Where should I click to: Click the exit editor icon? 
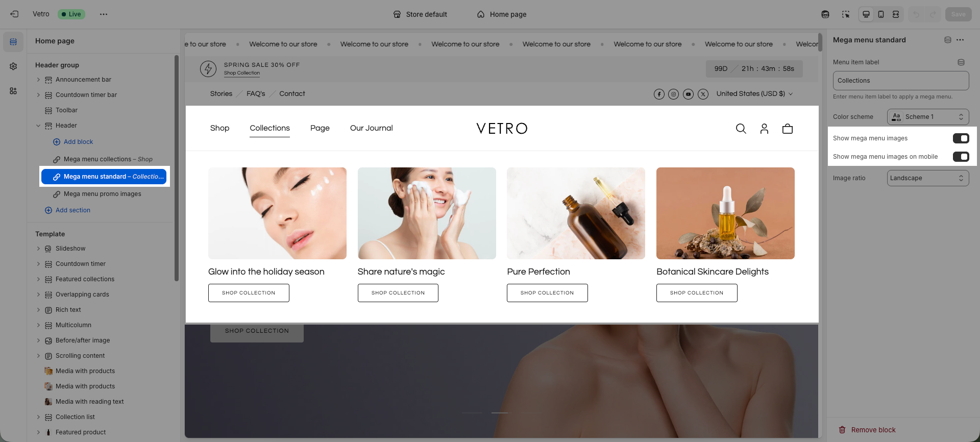(14, 14)
